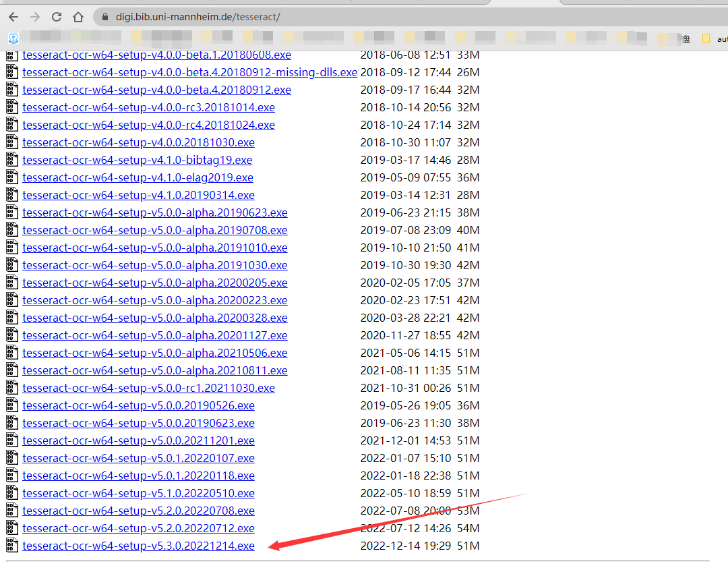This screenshot has height=574, width=728.
Task: Select date text 2022-12-14 19:29
Action: [406, 546]
